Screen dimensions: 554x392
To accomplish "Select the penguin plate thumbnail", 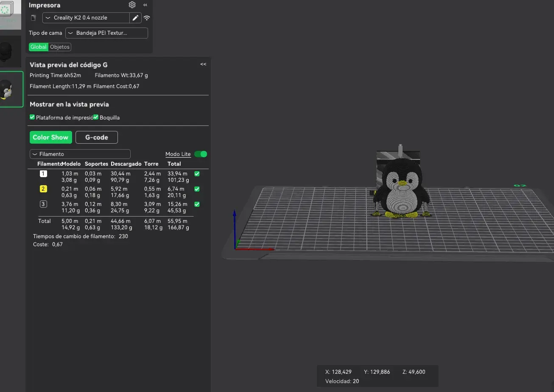I will coord(11,89).
